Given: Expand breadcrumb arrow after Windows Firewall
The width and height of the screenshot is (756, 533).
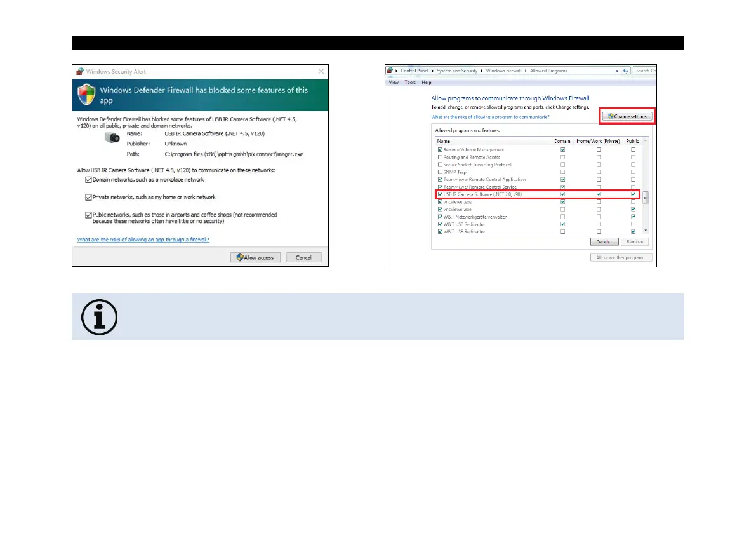Looking at the screenshot, I should point(526,71).
